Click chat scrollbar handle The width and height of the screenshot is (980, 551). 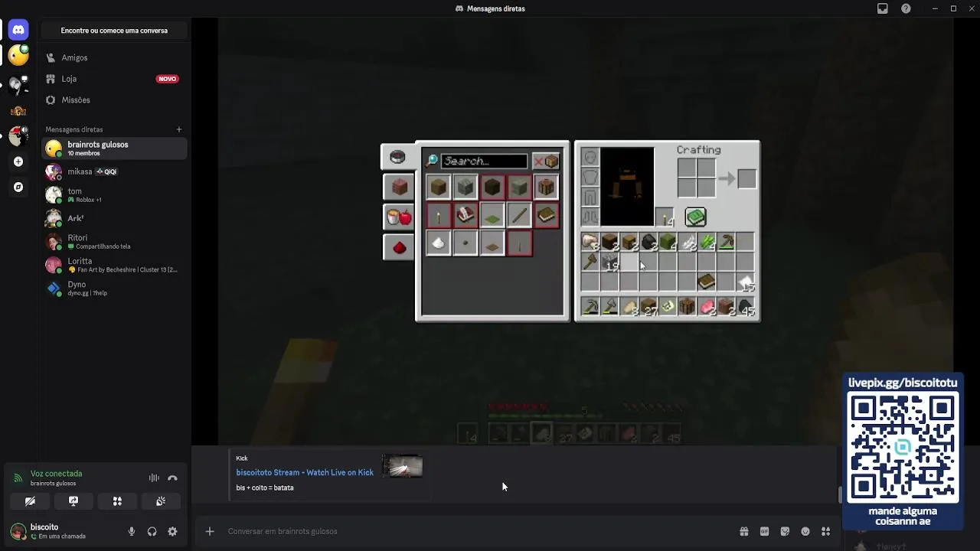(840, 494)
